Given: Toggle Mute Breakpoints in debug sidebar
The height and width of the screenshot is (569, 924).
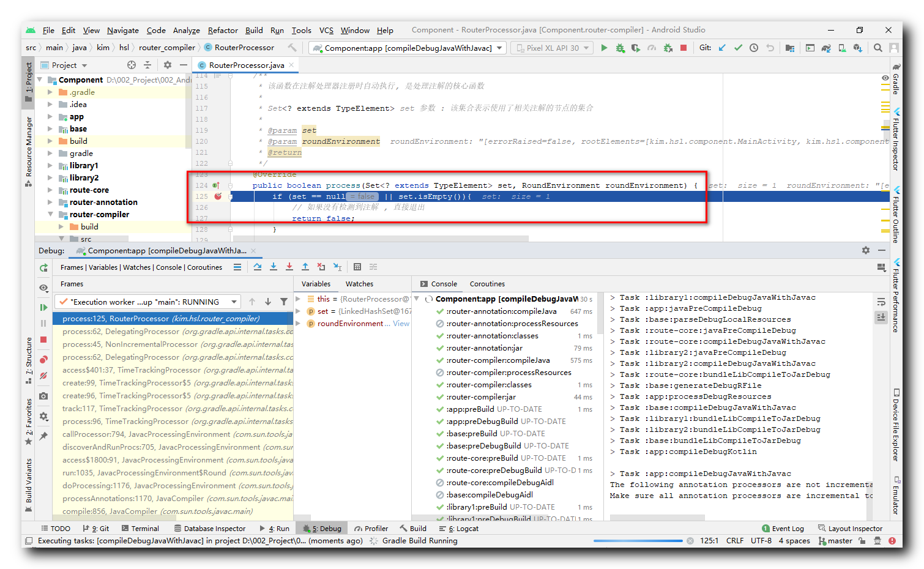Looking at the screenshot, I should [x=43, y=376].
